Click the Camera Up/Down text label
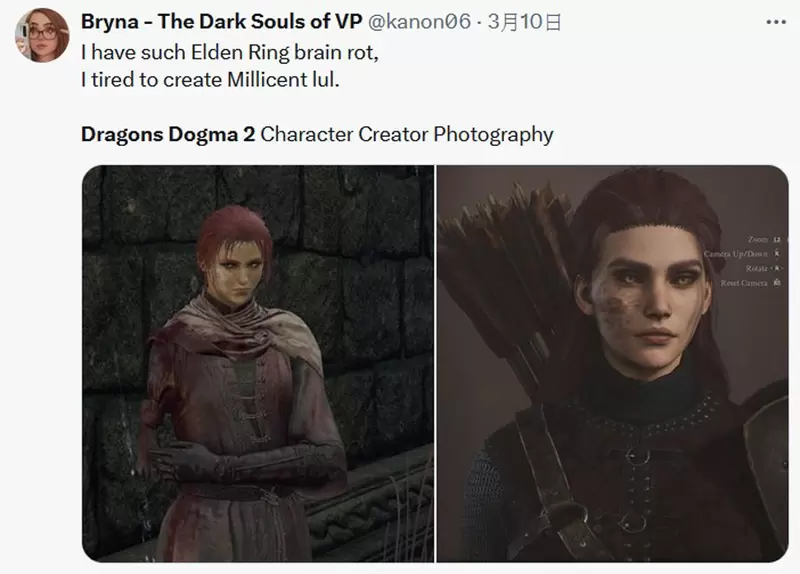The height and width of the screenshot is (574, 800). [736, 254]
